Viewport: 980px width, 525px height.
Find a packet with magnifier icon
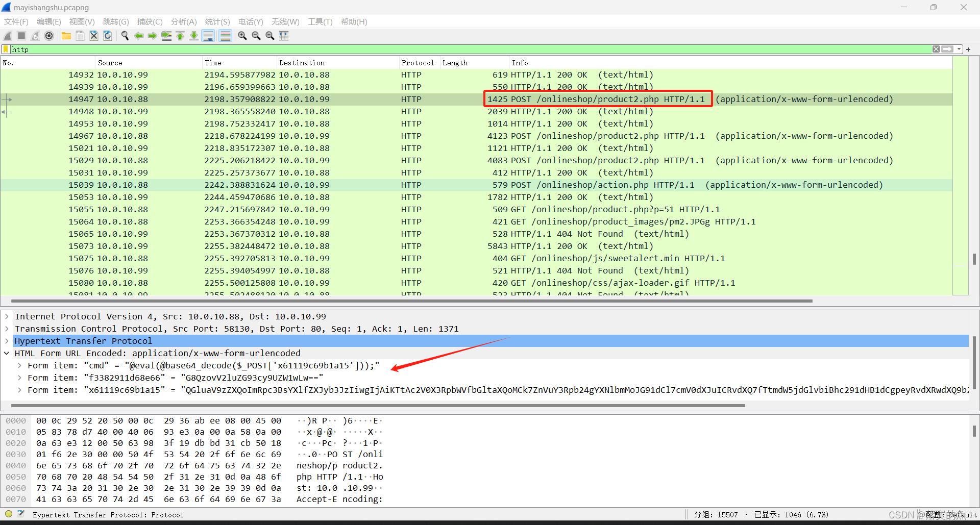[125, 36]
